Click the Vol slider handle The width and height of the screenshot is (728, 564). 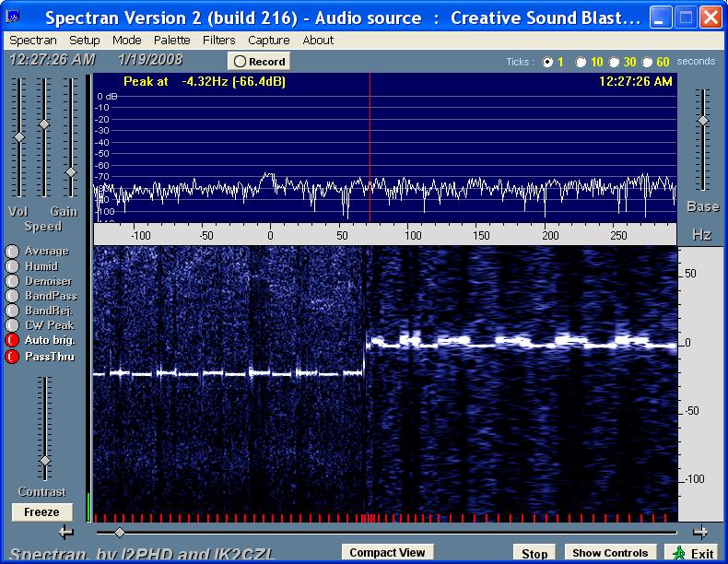(x=19, y=137)
